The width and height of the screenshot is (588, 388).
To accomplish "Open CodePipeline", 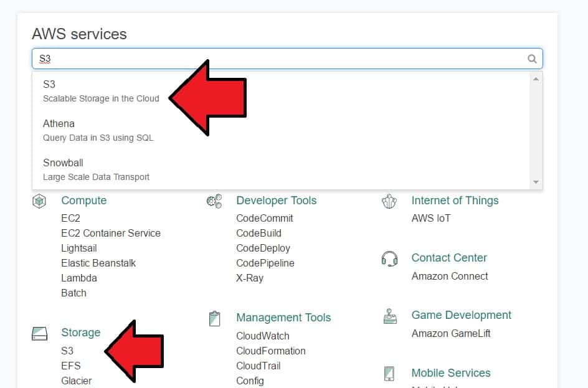I will (265, 263).
